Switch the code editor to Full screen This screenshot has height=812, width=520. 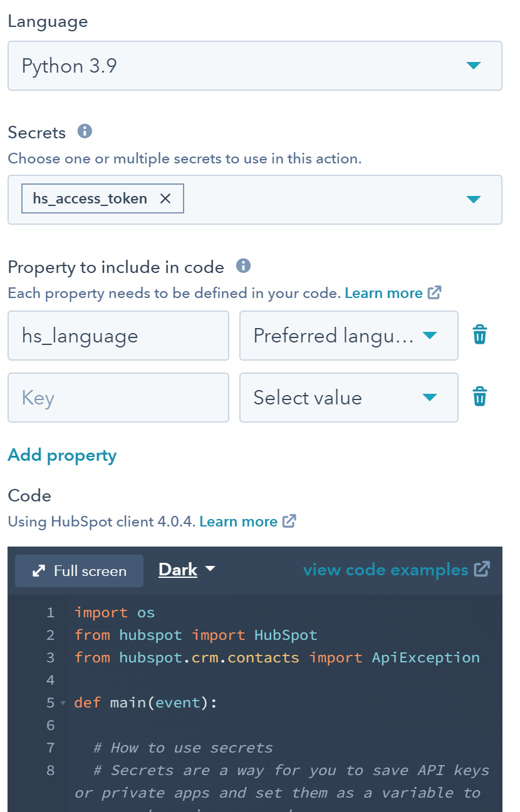tap(79, 570)
